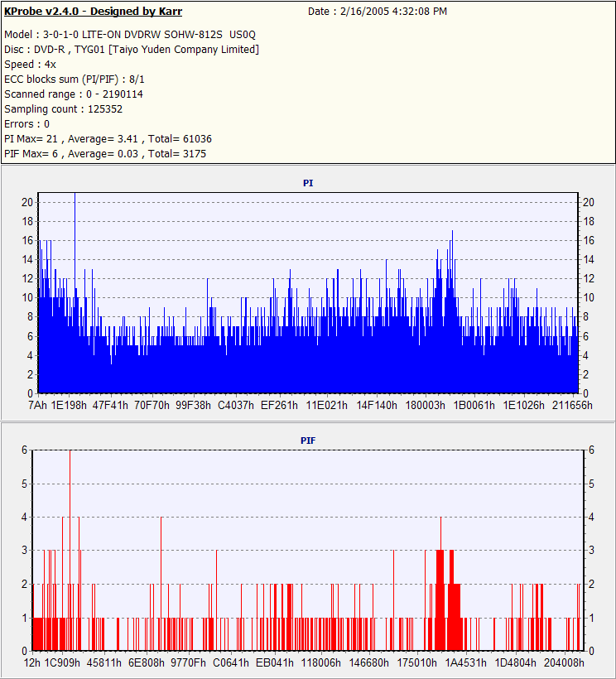This screenshot has height=679, width=616.
Task: Click the EB041h label on PIF x-axis
Action: coord(274,663)
